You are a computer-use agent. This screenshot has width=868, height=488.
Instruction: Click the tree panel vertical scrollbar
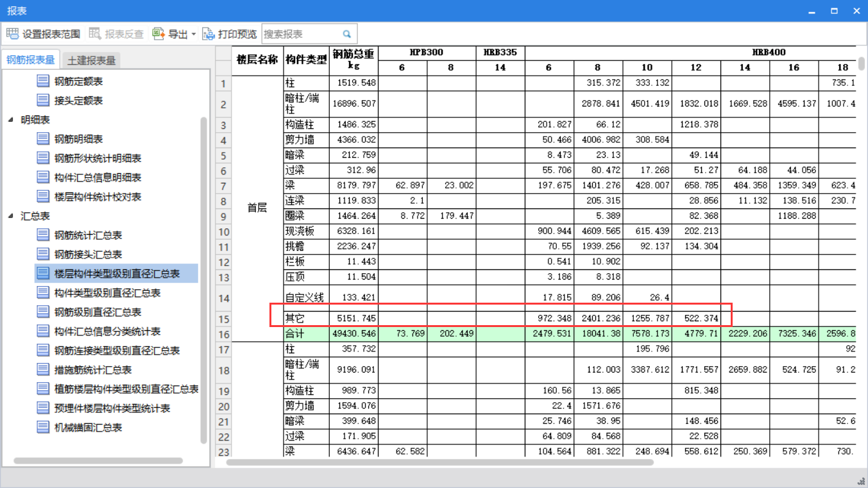pyautogui.click(x=204, y=280)
